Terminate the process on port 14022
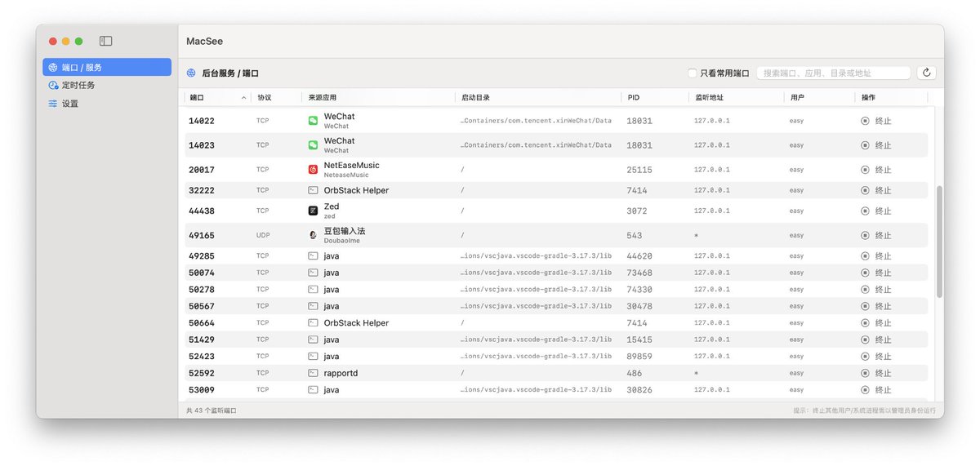The image size is (980, 466). coord(875,121)
